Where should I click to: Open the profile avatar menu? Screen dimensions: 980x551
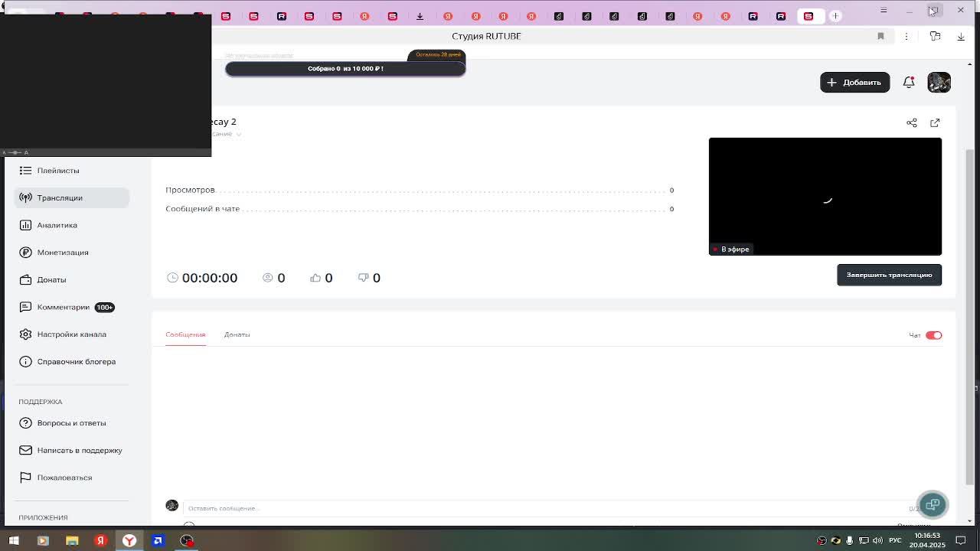[x=939, y=82]
